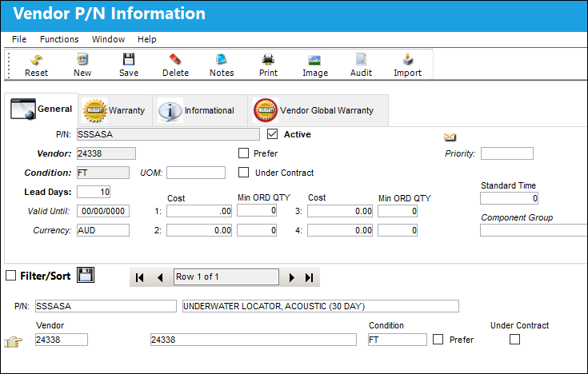
Task: Uncheck the Active checkbox
Action: click(x=272, y=134)
